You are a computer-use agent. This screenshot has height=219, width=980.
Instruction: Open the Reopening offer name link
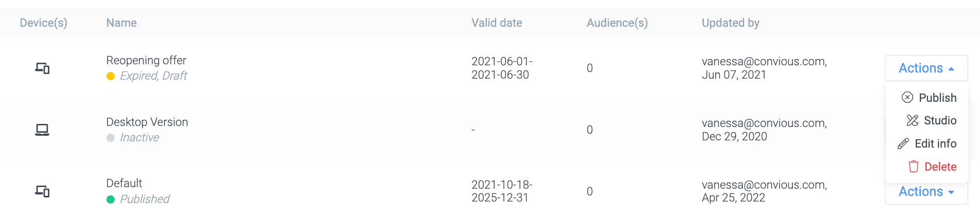coord(146,60)
